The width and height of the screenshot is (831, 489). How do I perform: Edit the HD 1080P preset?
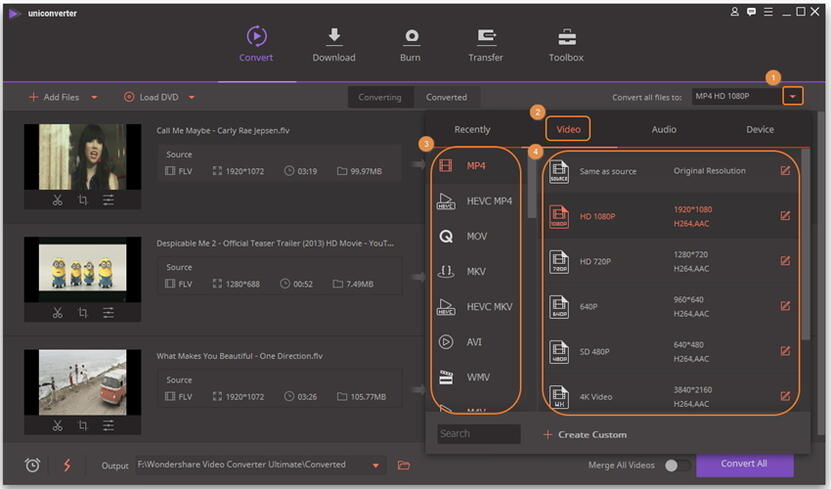785,216
